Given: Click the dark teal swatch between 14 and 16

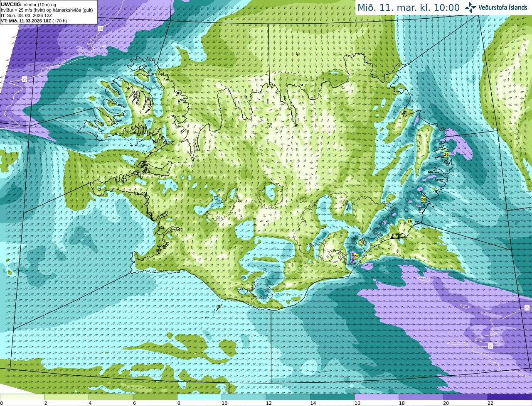Looking at the screenshot, I should [332, 397].
